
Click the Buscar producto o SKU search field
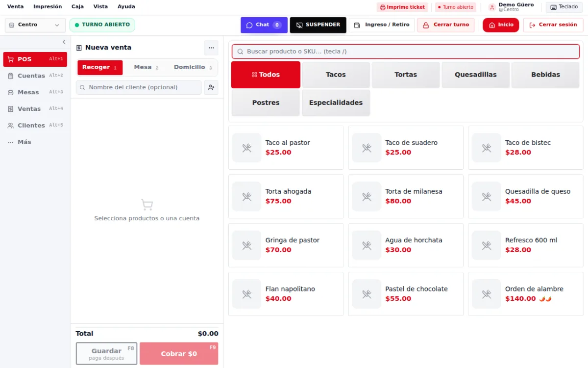pos(406,52)
